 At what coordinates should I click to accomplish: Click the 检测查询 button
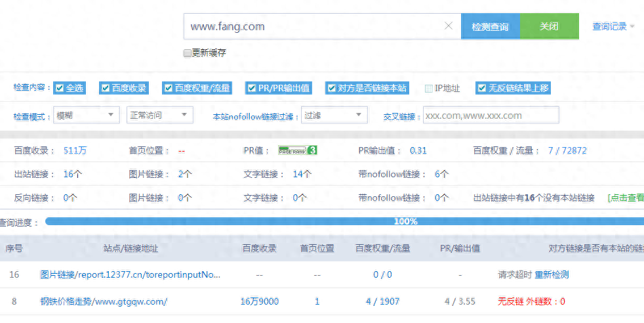pyautogui.click(x=490, y=27)
